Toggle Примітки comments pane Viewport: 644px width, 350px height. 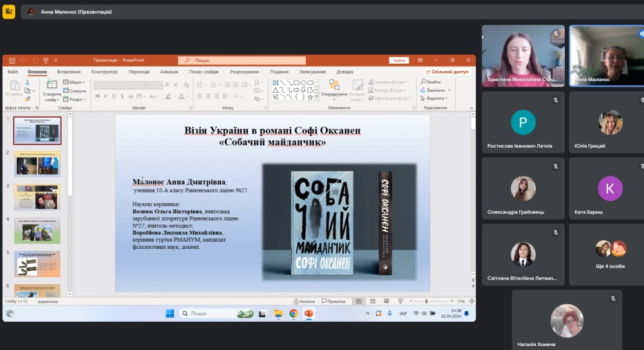[333, 301]
